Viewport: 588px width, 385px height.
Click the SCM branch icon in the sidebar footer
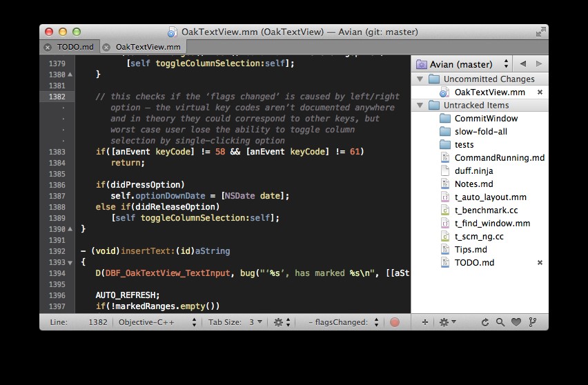[533, 322]
